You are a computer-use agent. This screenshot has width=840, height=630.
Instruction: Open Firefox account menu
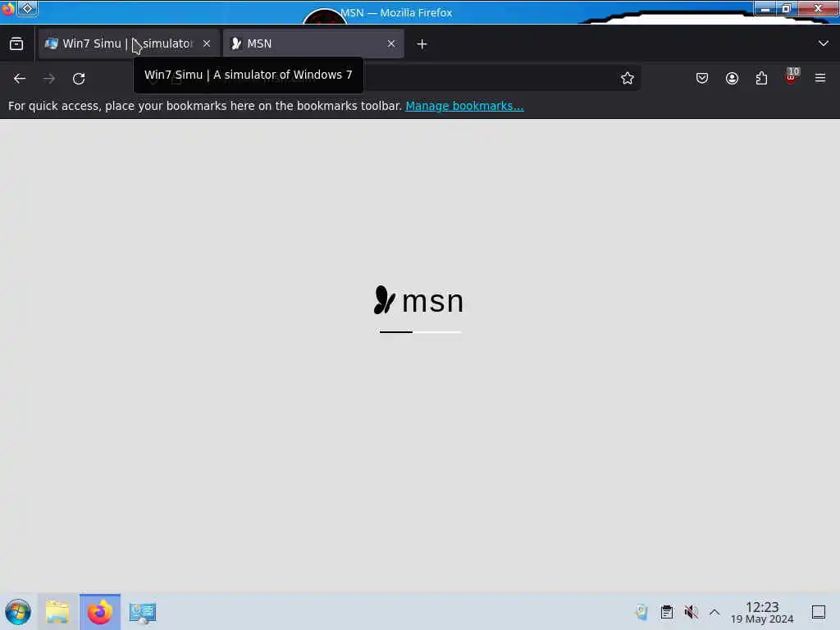(x=732, y=78)
